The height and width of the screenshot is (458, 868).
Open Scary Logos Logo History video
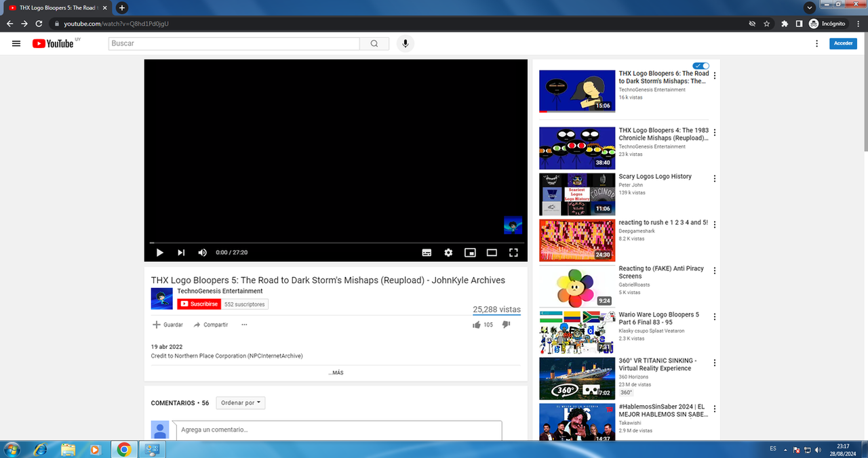655,177
